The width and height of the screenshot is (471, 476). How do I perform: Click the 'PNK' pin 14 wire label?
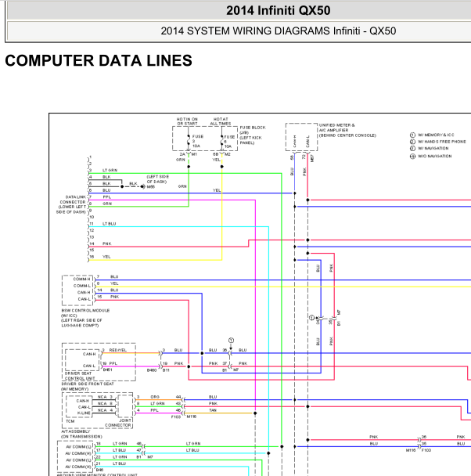coord(106,243)
